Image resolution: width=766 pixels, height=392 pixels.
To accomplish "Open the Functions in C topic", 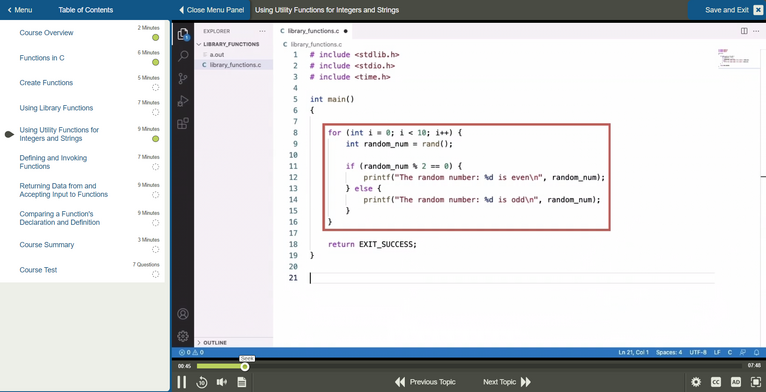I will point(42,58).
